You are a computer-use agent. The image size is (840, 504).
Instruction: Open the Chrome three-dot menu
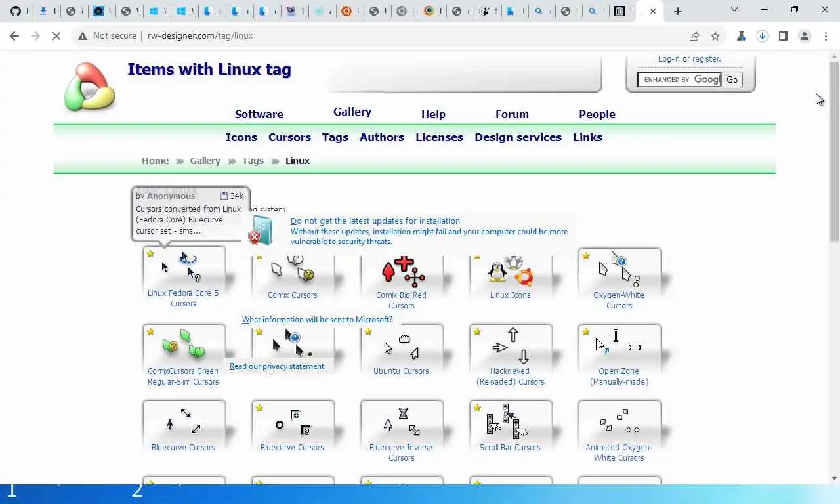(826, 36)
